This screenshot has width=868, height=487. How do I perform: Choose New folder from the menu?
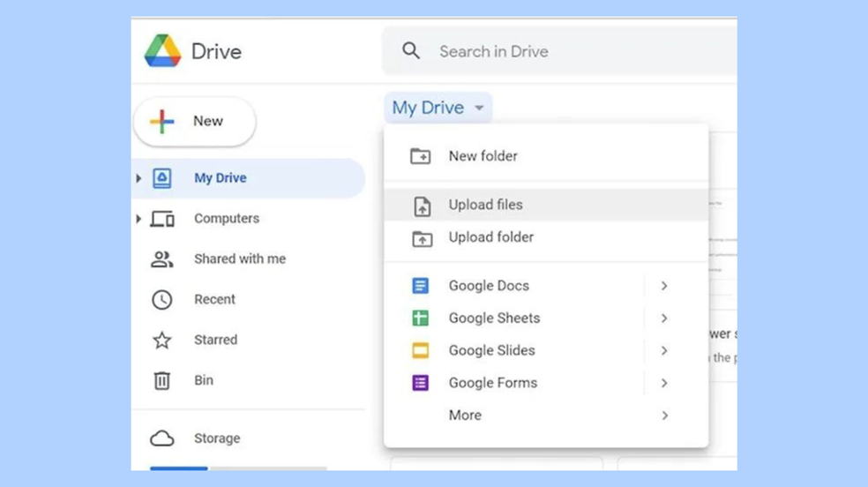(x=546, y=156)
